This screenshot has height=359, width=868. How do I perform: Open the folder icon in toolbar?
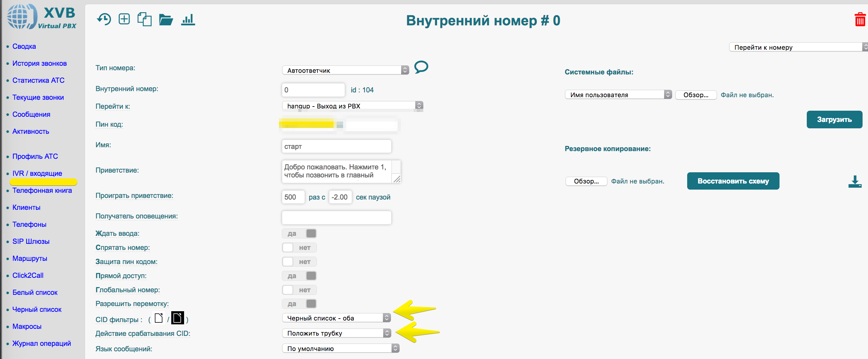166,20
